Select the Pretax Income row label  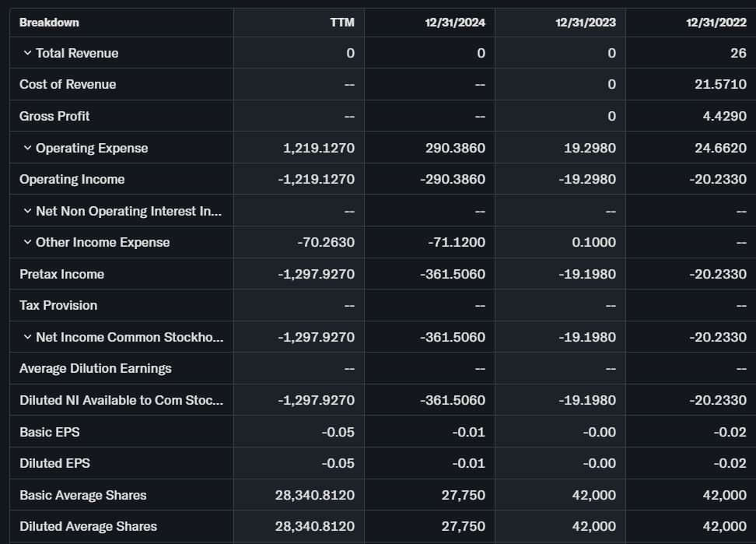(61, 274)
